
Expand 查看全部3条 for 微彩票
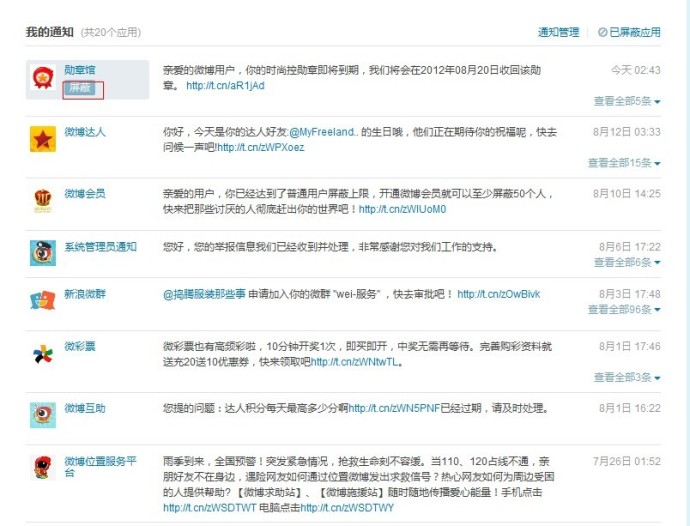coord(627,377)
